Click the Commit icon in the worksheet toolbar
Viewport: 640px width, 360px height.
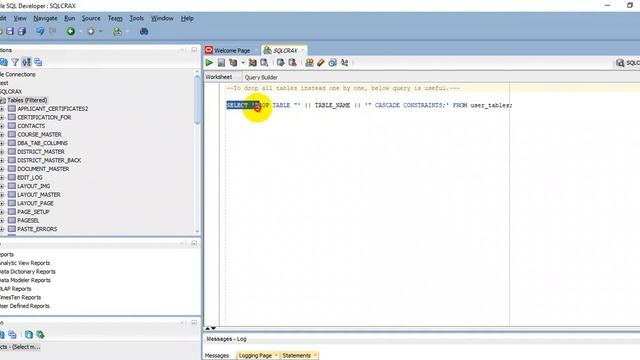point(280,62)
